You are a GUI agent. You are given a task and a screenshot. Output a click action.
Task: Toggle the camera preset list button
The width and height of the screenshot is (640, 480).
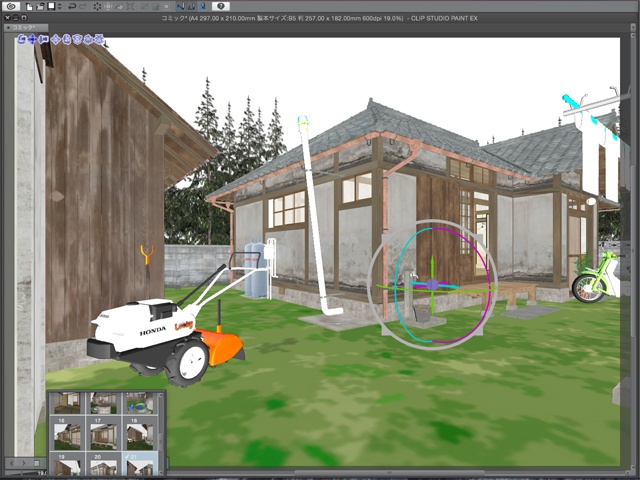37,463
